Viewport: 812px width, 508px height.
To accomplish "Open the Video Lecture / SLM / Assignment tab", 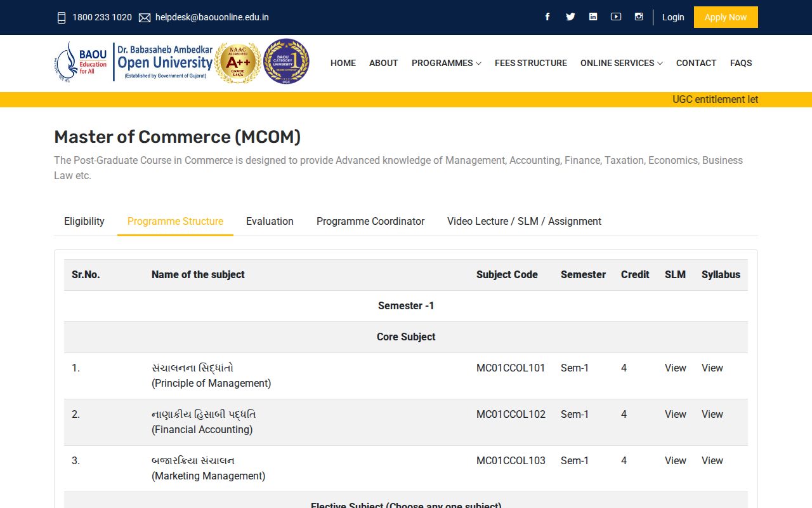I will coord(524,222).
